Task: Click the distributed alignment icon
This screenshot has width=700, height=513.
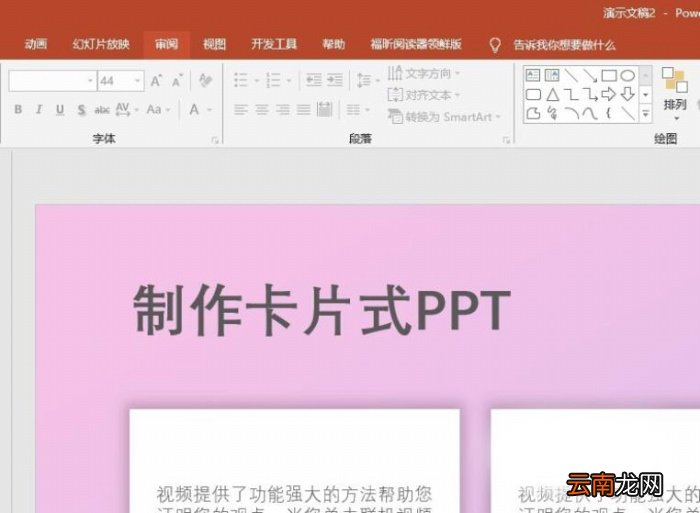Action: [325, 109]
